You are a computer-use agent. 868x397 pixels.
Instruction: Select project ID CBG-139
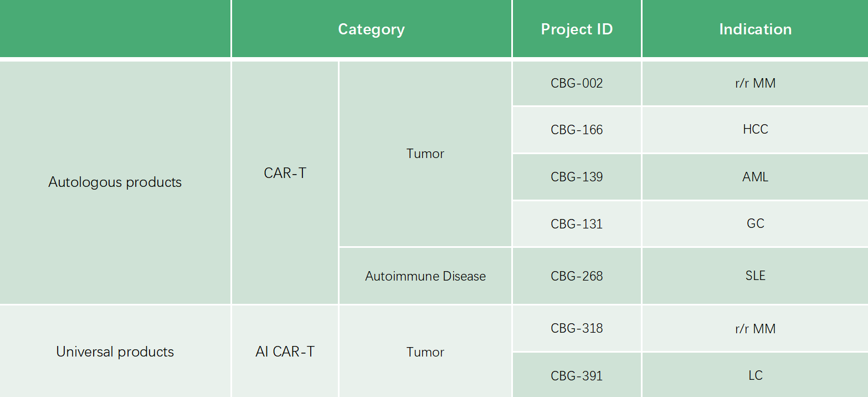[577, 177]
